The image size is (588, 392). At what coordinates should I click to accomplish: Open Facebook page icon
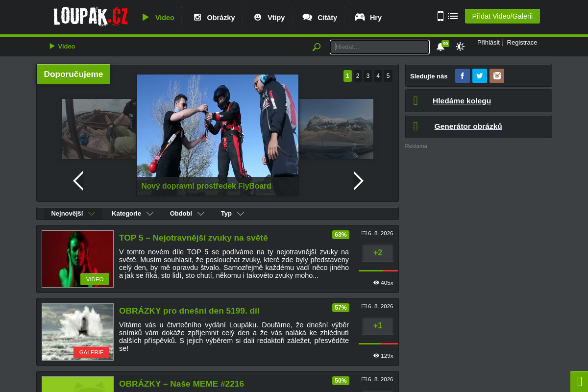(463, 76)
